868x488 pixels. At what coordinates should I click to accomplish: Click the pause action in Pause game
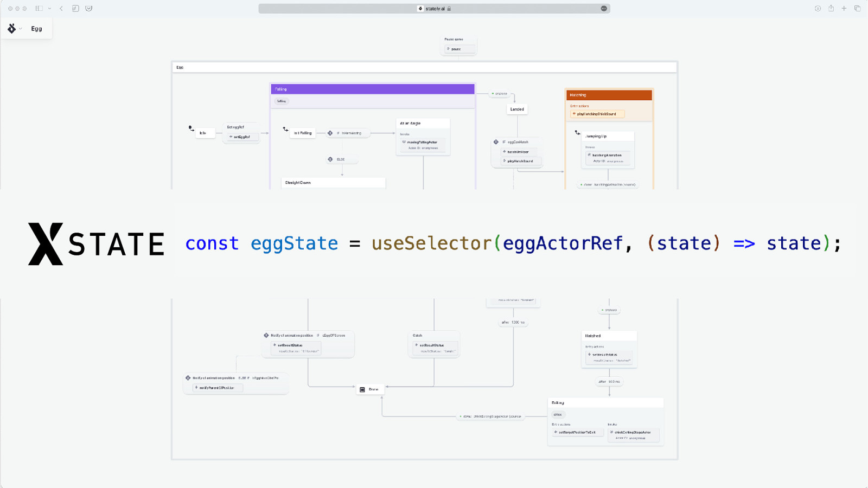coord(459,49)
